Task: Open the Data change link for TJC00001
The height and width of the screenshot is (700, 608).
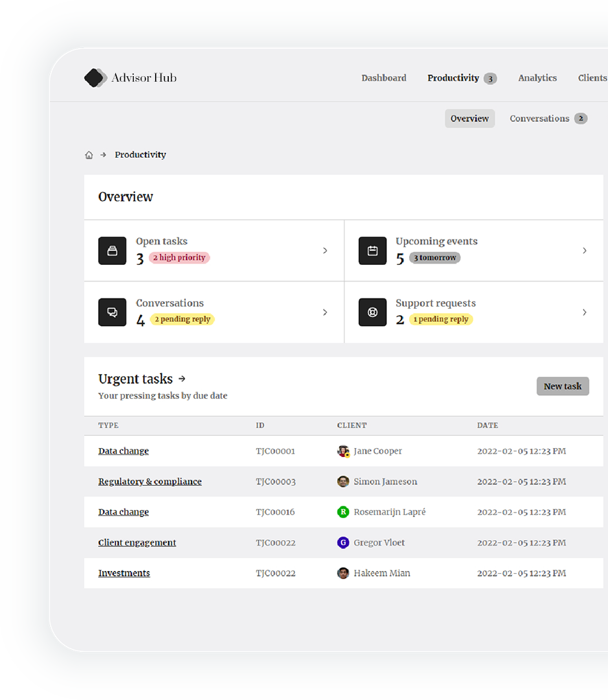Action: 124,452
